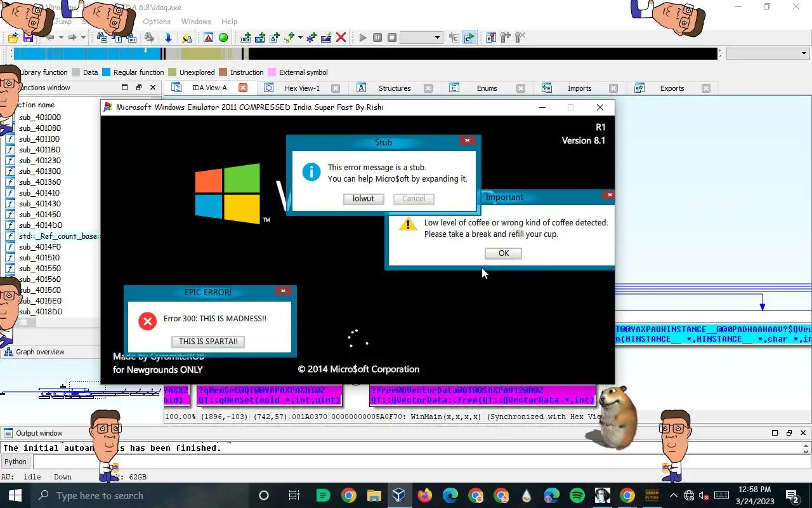
Task: Switch to the Imports tab
Action: [579, 88]
